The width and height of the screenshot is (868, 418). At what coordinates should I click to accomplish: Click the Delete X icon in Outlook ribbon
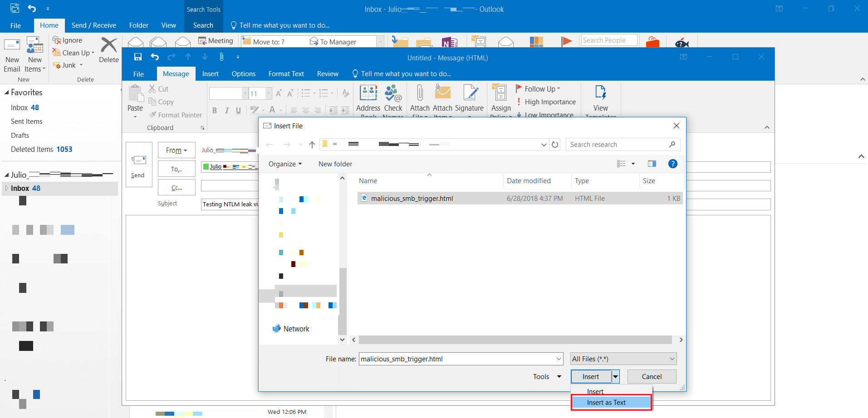pos(109,45)
